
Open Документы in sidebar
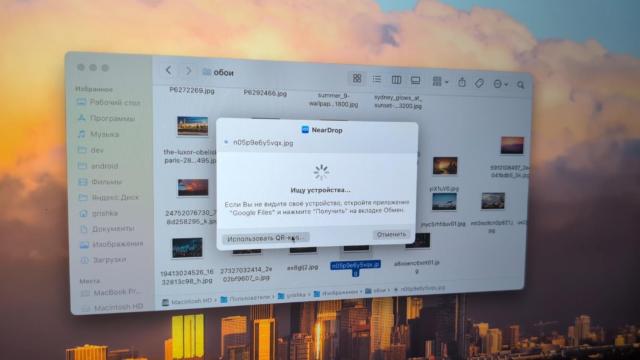pos(107,229)
